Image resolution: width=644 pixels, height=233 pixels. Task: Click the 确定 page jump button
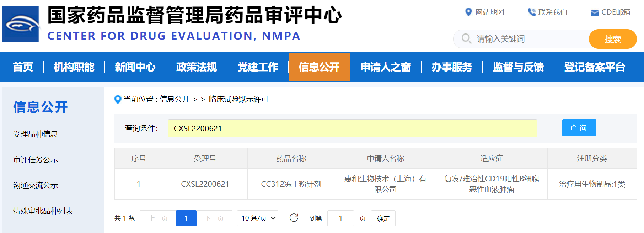(x=383, y=218)
